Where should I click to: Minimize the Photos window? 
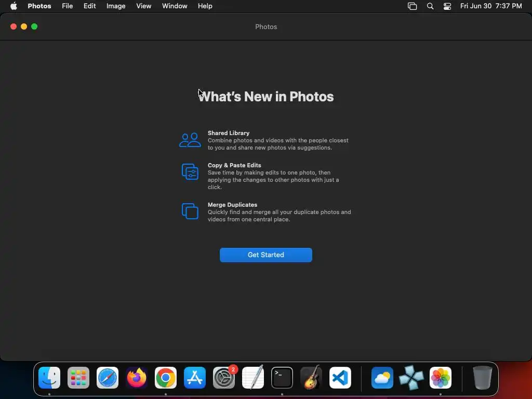(24, 26)
